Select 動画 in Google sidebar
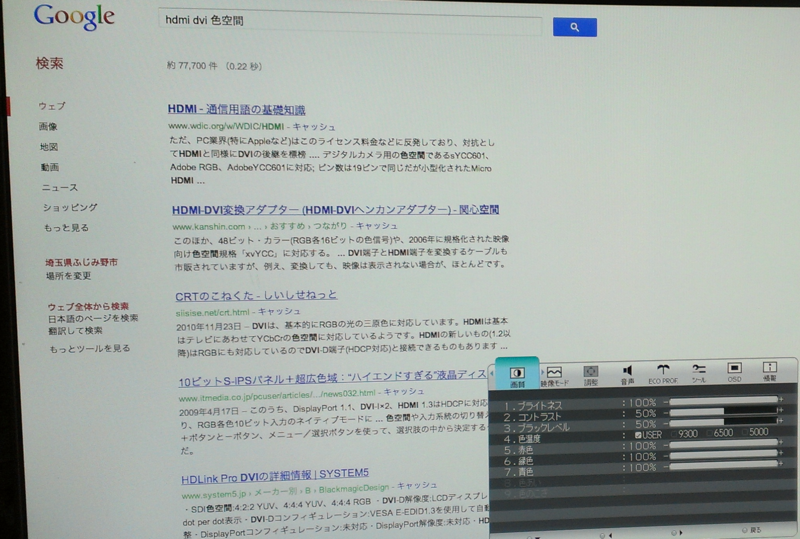The height and width of the screenshot is (539, 800). click(50, 167)
